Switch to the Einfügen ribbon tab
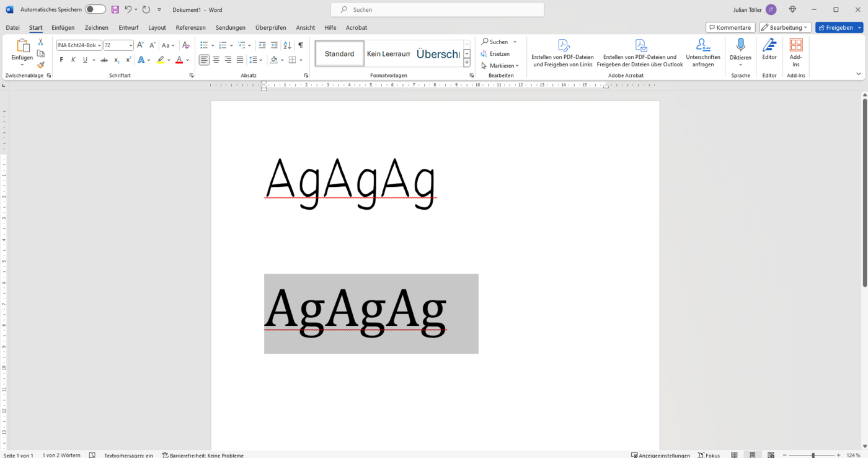The width and height of the screenshot is (868, 458). coord(63,27)
